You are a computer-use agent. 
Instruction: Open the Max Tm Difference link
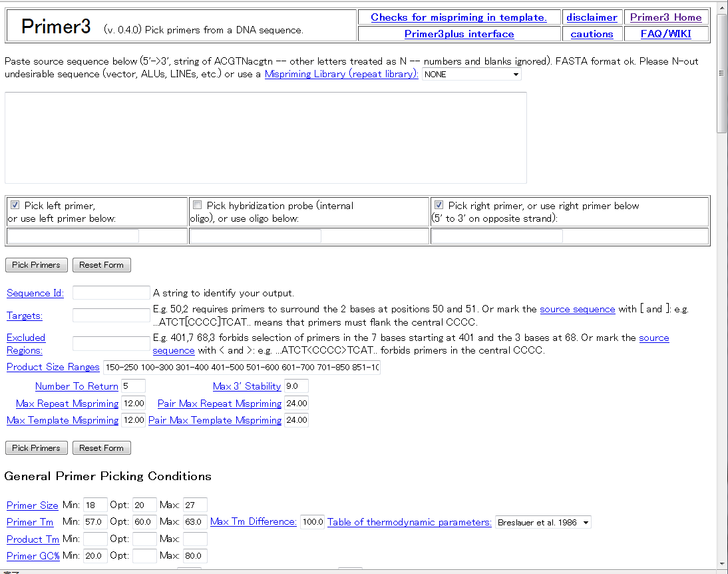[253, 521]
